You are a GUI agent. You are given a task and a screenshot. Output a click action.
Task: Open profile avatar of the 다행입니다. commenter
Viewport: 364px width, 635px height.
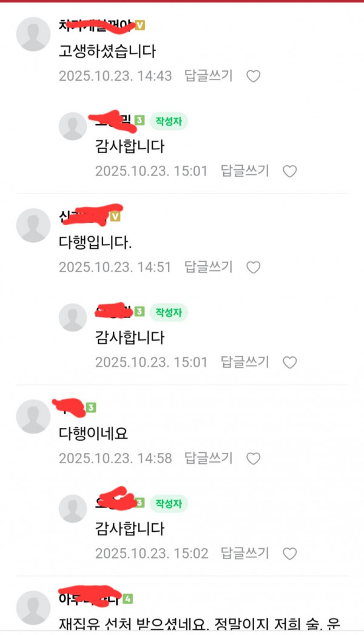point(33,225)
